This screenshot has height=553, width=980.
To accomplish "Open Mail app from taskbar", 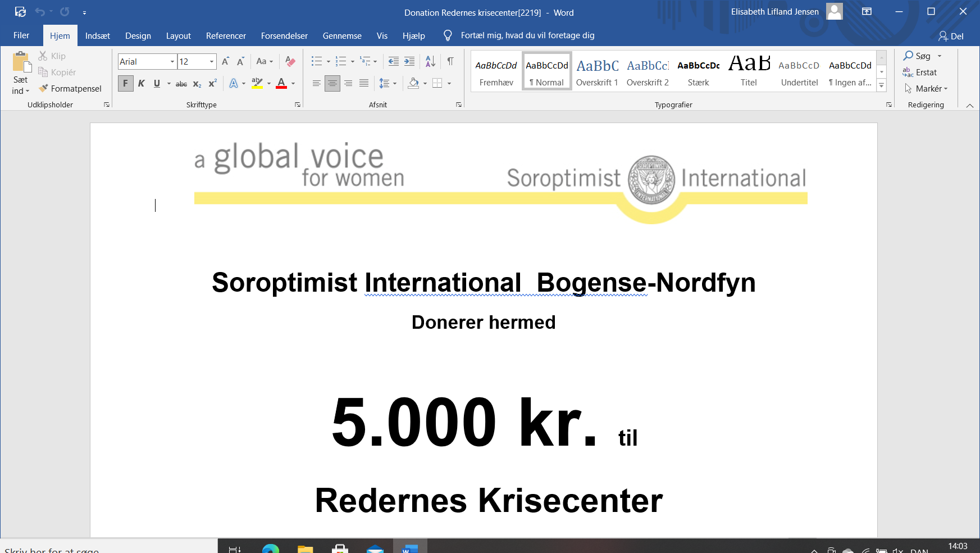I will [x=375, y=549].
